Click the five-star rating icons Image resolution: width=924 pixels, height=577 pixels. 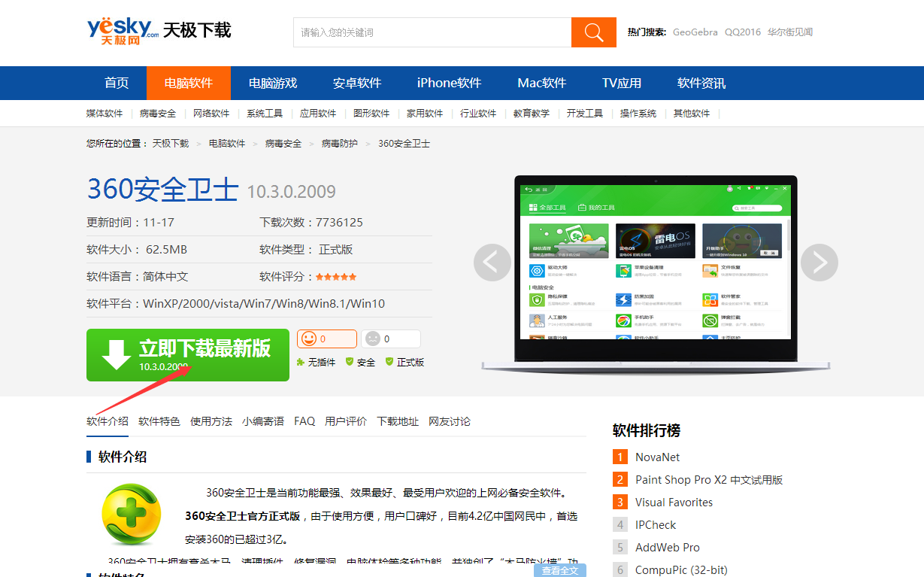[x=336, y=277]
